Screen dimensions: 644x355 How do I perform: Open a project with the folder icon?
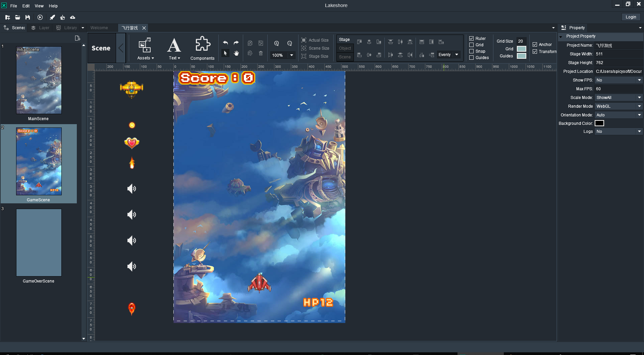click(x=17, y=17)
